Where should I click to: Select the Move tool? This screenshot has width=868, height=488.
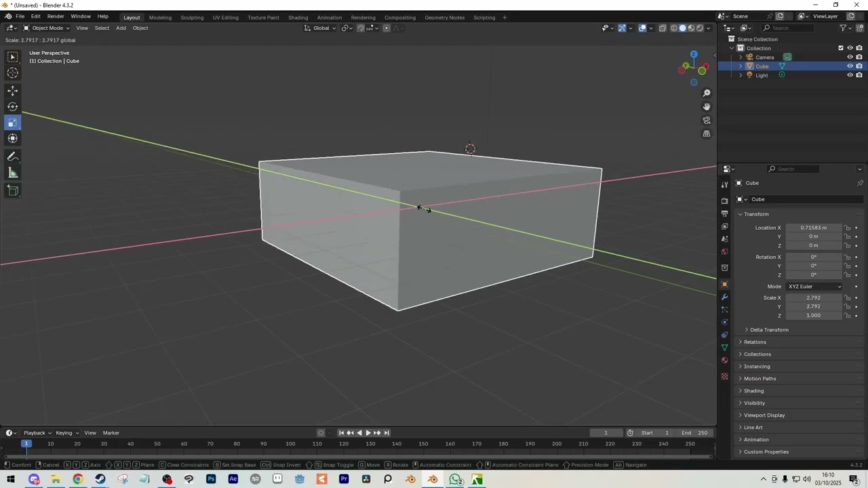13,91
